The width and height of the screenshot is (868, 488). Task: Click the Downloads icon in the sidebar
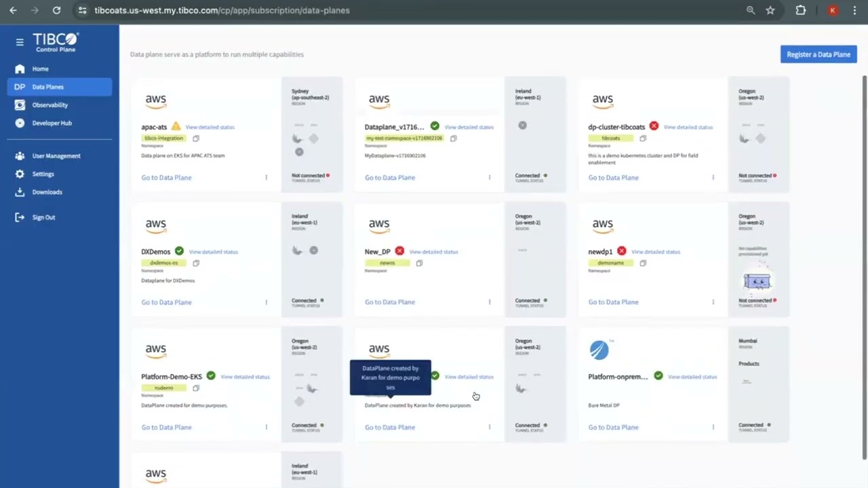(20, 192)
